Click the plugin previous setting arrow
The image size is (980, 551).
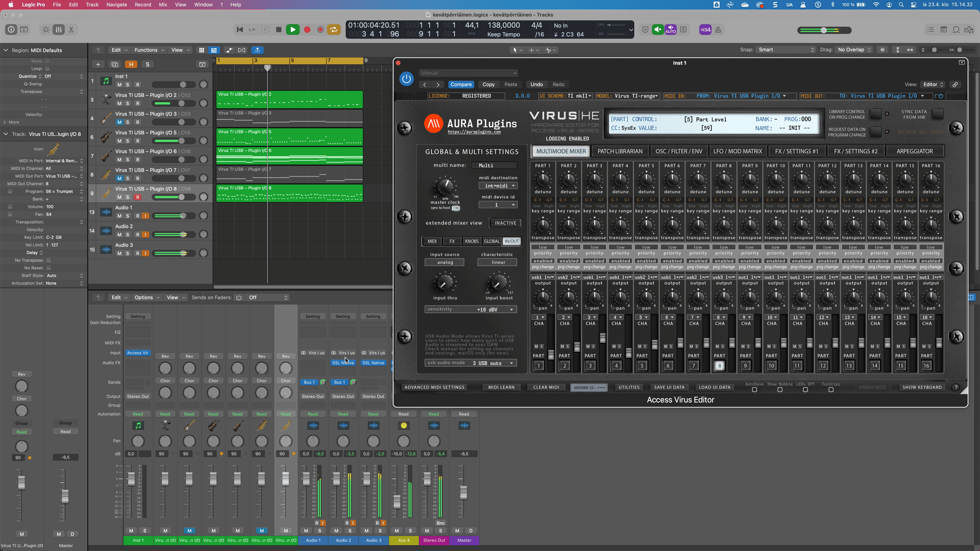pos(425,85)
